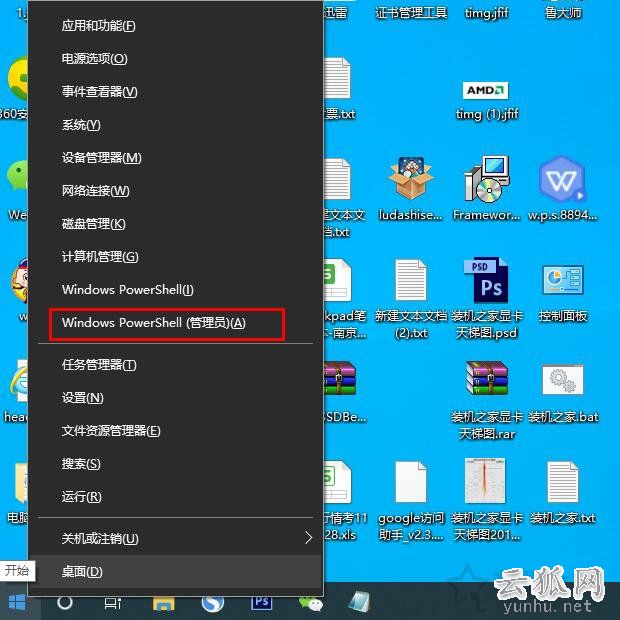Screen dimensions: 620x620
Task: Open 设备管理器(M)
Action: coord(176,158)
